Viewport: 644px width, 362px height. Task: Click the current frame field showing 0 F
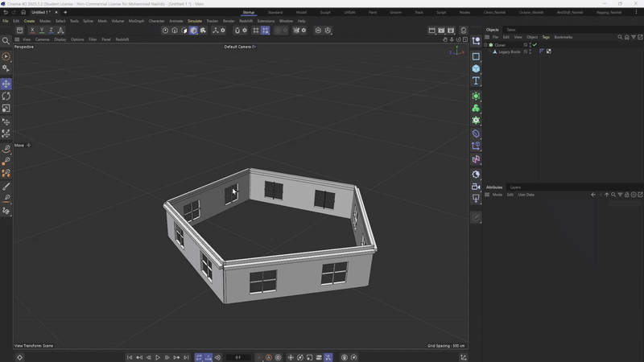238,357
